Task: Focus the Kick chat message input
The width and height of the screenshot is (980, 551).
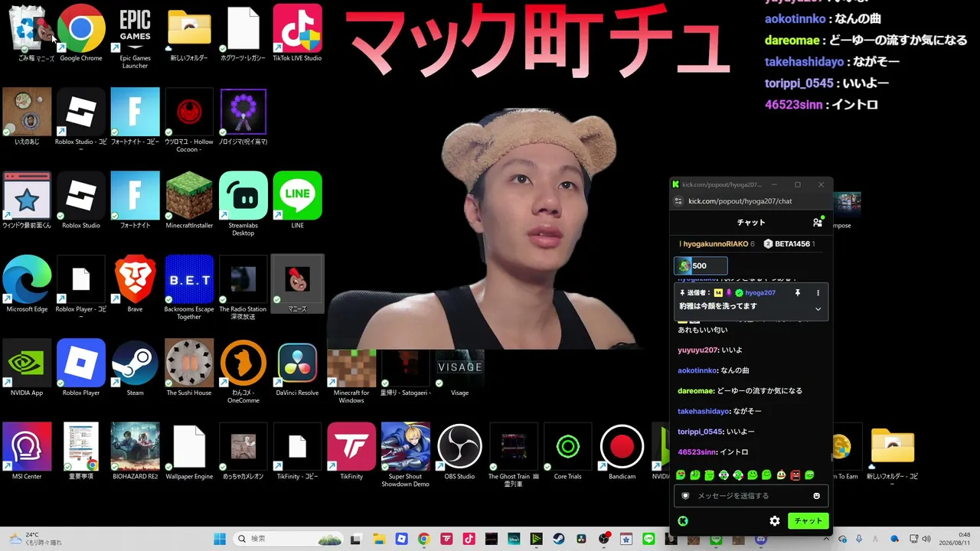Action: [750, 496]
